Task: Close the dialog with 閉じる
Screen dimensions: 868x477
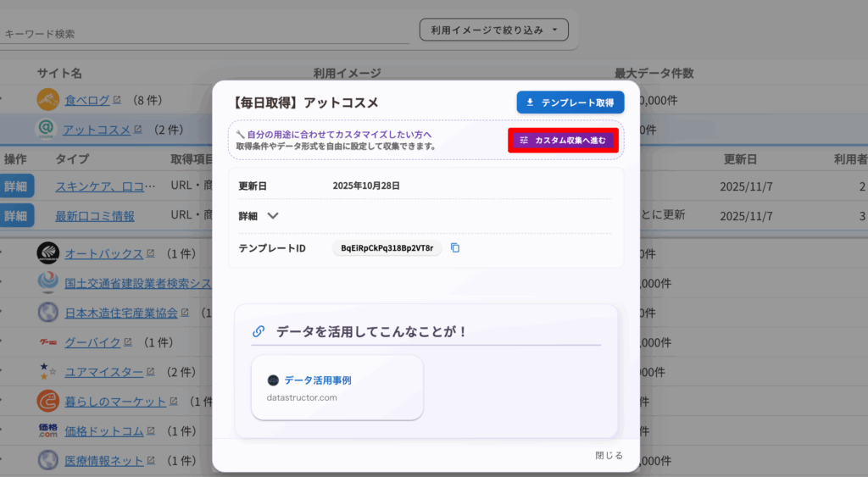Action: 609,456
